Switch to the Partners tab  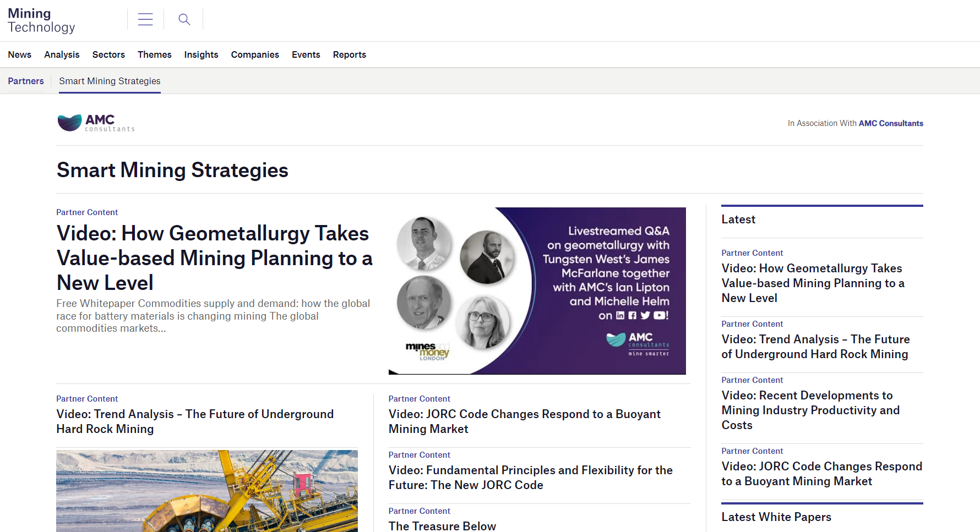tap(25, 81)
